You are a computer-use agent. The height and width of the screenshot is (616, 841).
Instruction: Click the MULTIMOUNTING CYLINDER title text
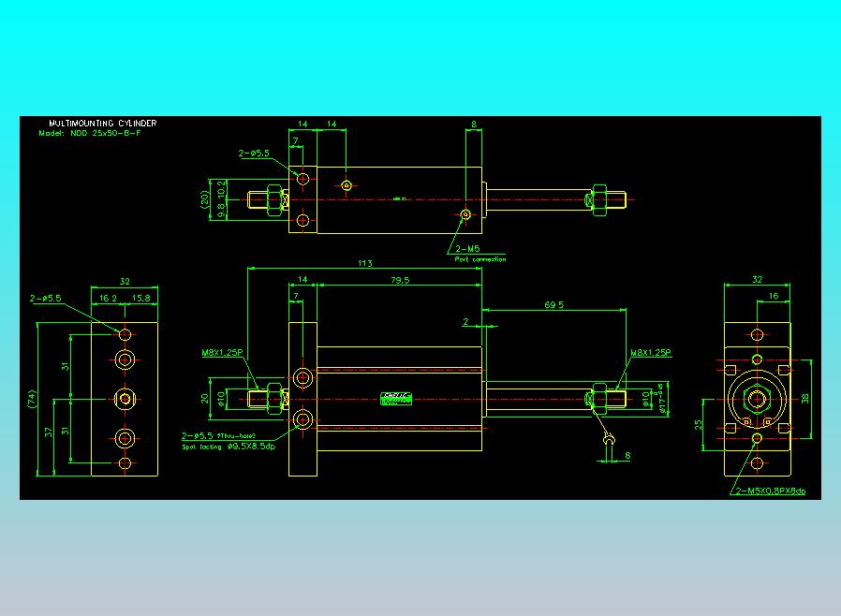coord(102,124)
